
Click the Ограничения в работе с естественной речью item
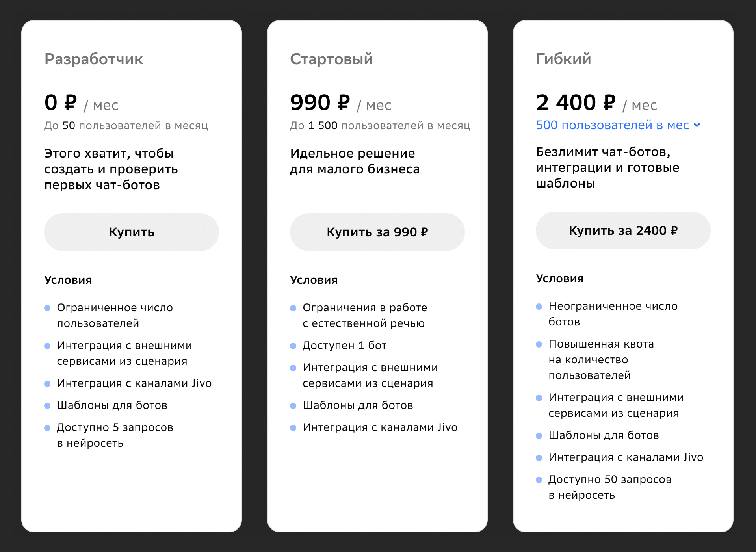coord(365,315)
